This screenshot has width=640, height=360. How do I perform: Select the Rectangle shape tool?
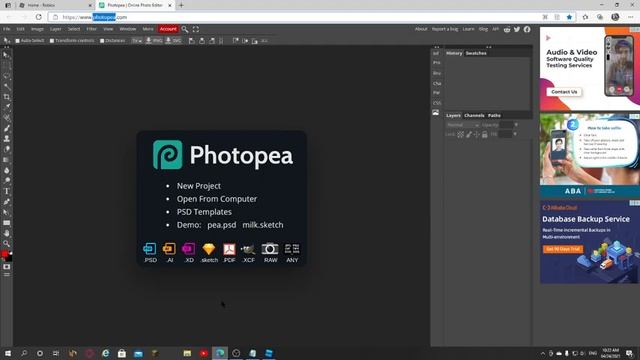[x=6, y=223]
